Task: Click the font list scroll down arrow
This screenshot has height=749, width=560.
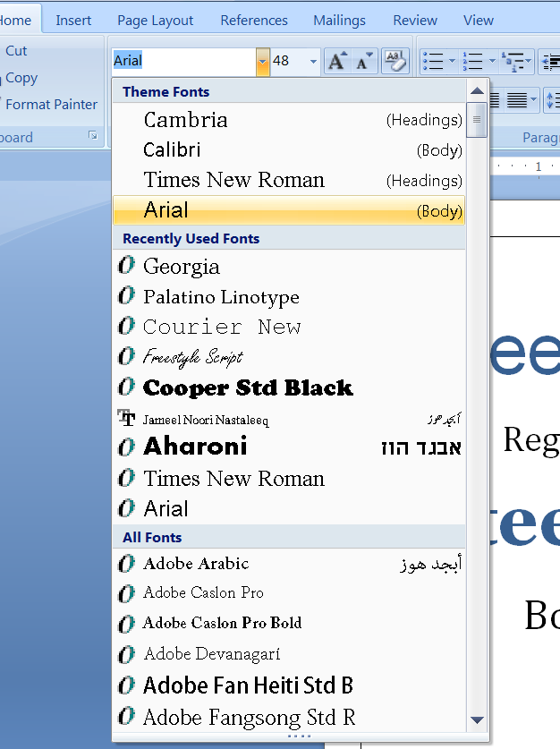Action: click(x=477, y=719)
